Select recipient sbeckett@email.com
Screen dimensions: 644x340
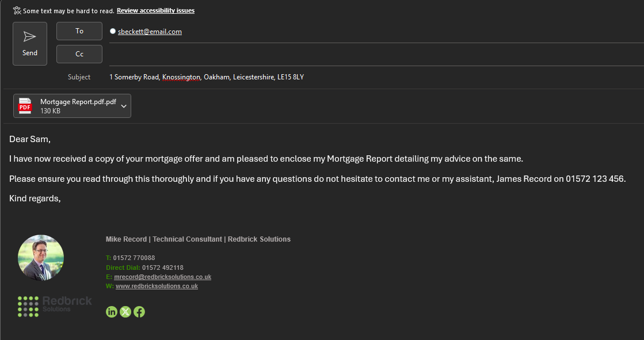click(x=150, y=32)
